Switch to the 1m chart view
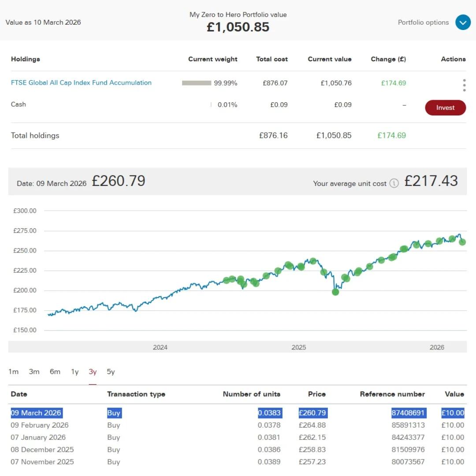This screenshot has height=476, width=476. pyautogui.click(x=14, y=372)
